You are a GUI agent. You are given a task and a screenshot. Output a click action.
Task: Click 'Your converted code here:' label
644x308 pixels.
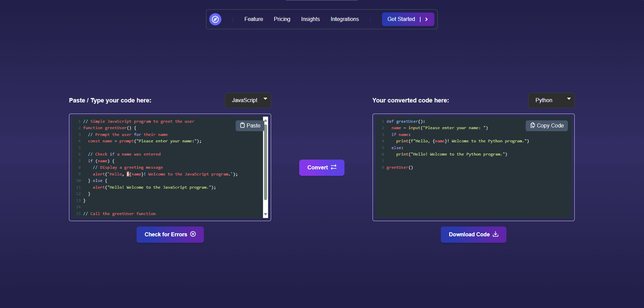411,100
